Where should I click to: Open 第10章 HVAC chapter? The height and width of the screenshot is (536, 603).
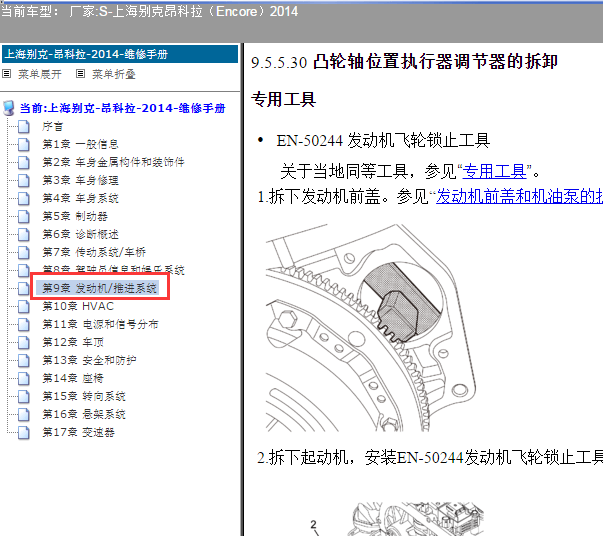[x=78, y=306]
